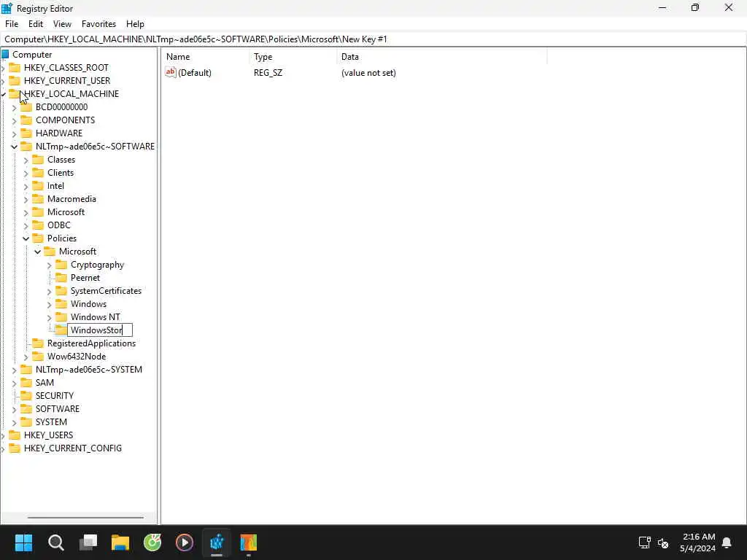The width and height of the screenshot is (747, 560).
Task: Open the colorful taskbar app icon
Action: point(249,542)
